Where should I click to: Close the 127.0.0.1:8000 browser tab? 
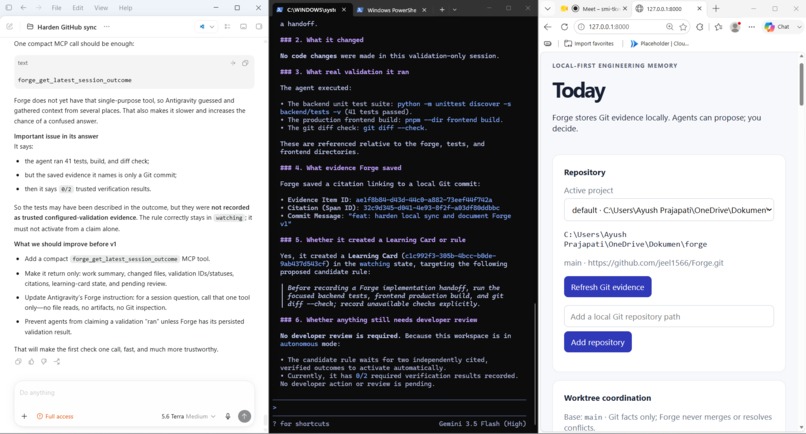pos(699,9)
